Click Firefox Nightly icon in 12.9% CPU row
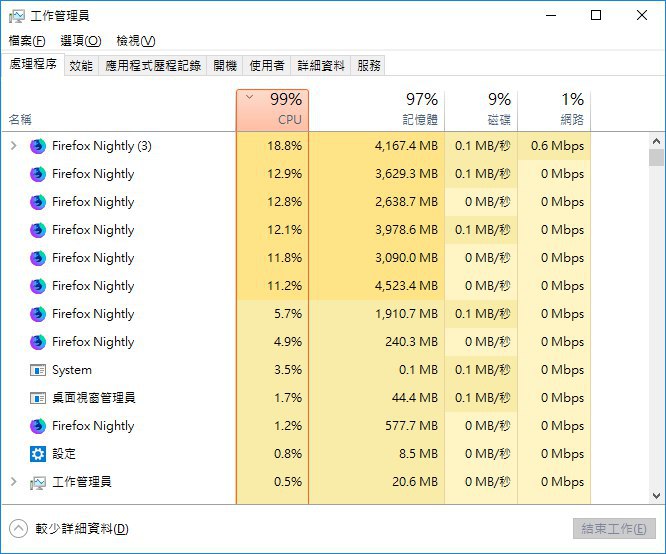Image resolution: width=666 pixels, height=554 pixels. [38, 174]
